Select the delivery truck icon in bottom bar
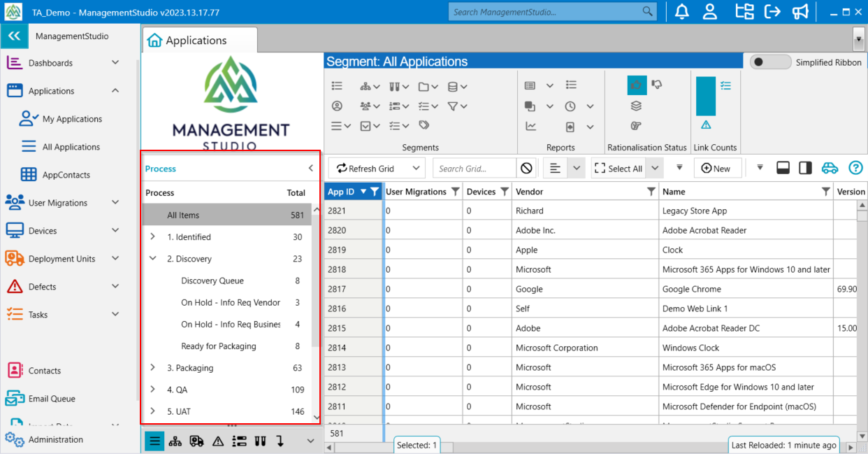 (x=196, y=441)
